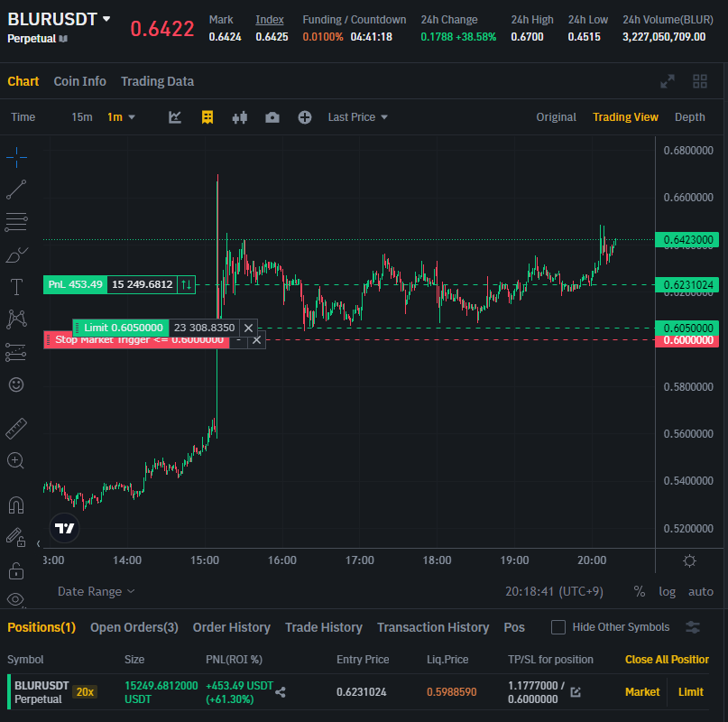Activate the zoom in tool
The height and width of the screenshot is (722, 728).
[x=15, y=460]
